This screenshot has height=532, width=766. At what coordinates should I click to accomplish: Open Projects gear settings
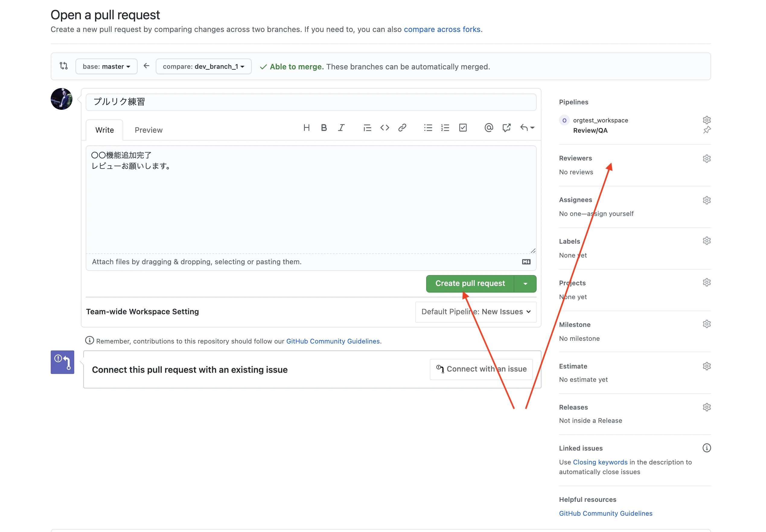point(706,282)
